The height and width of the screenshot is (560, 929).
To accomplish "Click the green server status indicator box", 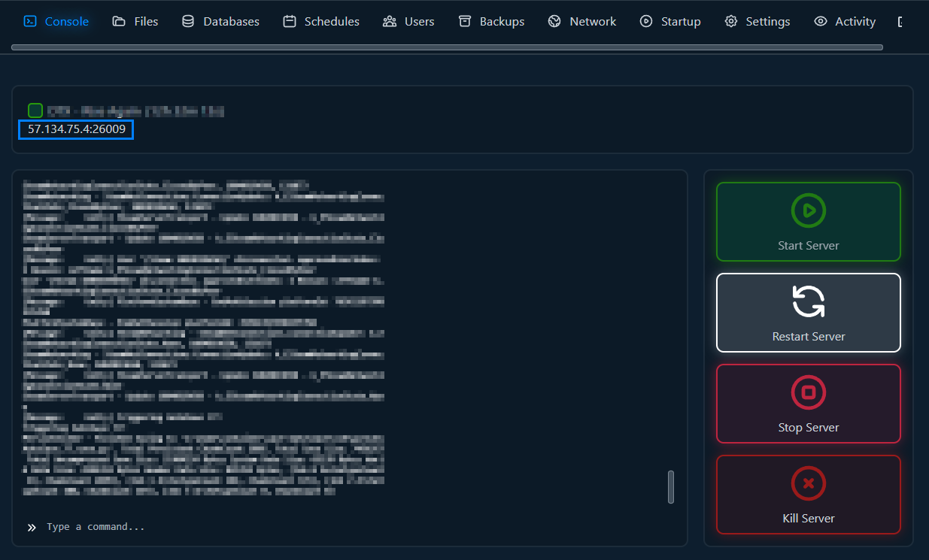I will 35,110.
